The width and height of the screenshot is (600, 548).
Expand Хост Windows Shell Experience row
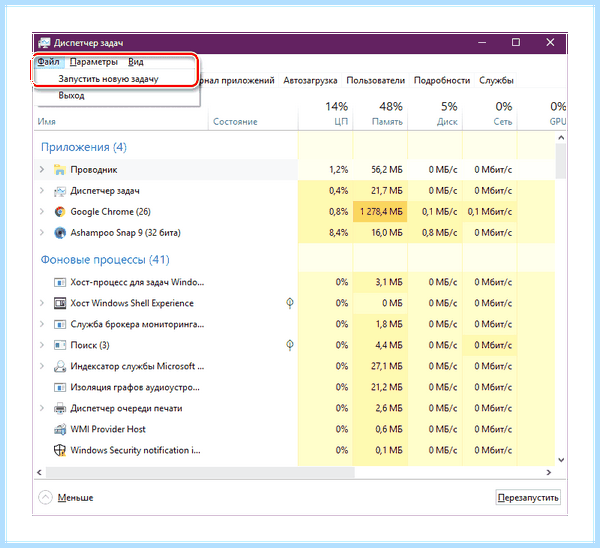[x=42, y=303]
